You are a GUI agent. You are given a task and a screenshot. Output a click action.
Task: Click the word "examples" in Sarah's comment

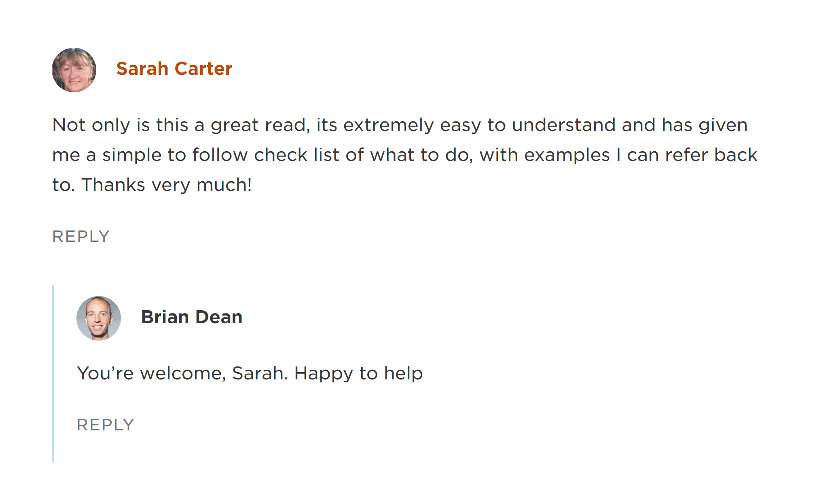click(x=567, y=155)
